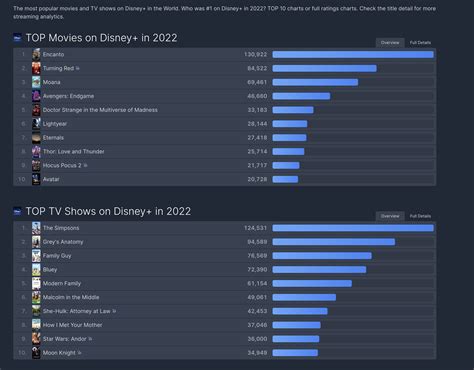The width and height of the screenshot is (474, 370).
Task: Click the TOP TV Shows on Disney+ in 2022 heading
Action: [x=108, y=211]
